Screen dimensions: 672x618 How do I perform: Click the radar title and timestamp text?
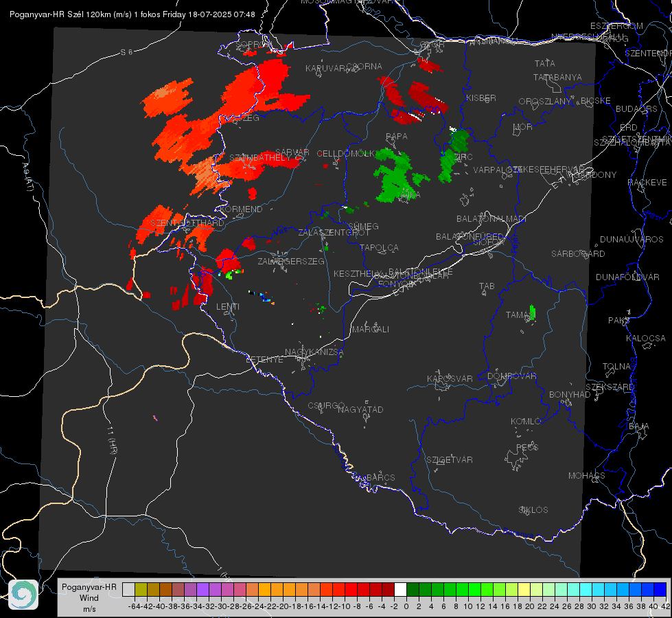[132, 14]
